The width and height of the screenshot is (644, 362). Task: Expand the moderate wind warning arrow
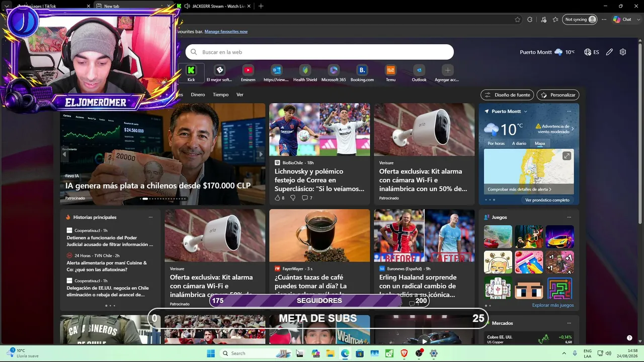[x=572, y=129]
